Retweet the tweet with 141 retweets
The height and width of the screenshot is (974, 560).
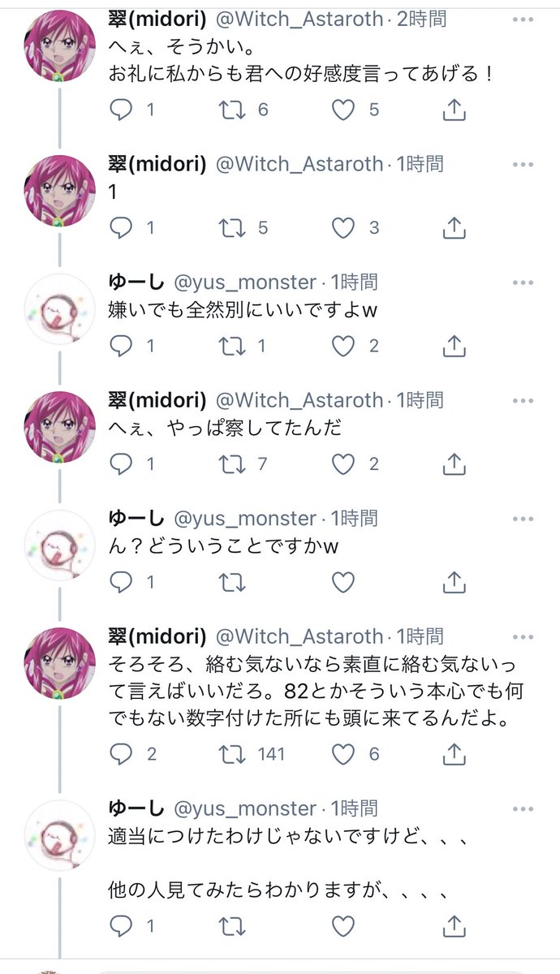pos(233,754)
